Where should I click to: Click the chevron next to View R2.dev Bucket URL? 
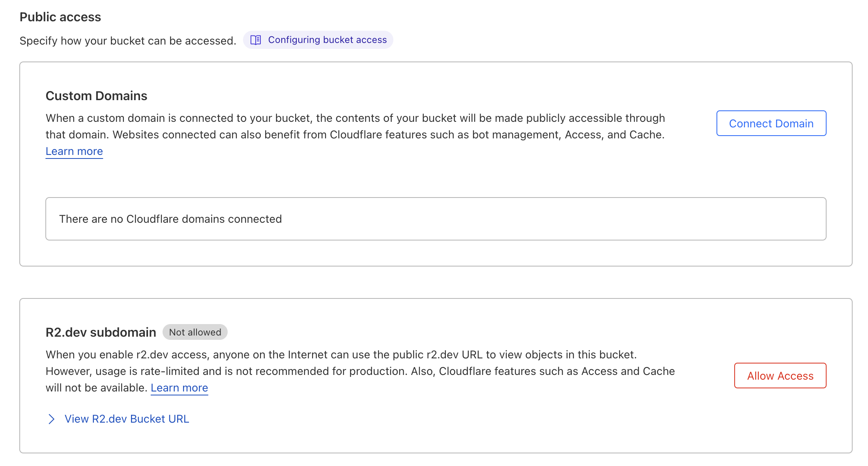pyautogui.click(x=52, y=419)
